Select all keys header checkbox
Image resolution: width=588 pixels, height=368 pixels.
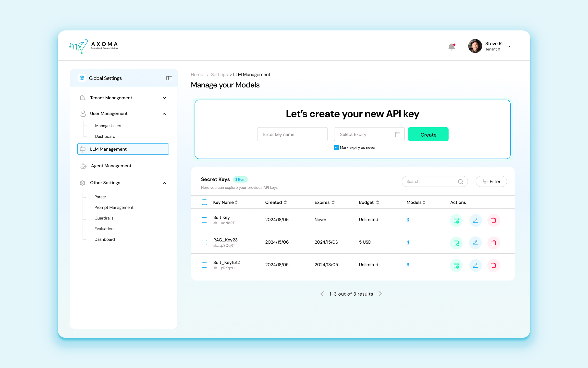point(204,202)
